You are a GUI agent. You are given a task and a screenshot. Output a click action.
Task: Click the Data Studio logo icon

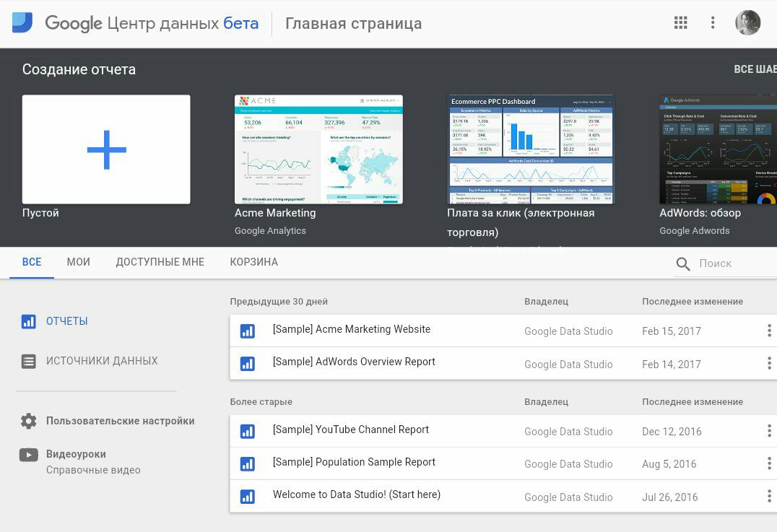pyautogui.click(x=22, y=23)
